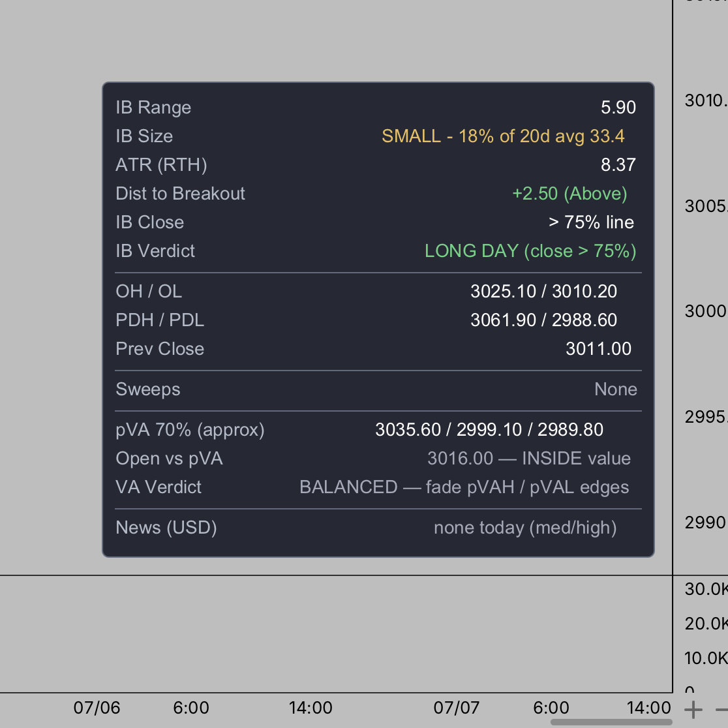Select 3016.00 — INSIDE value text
The height and width of the screenshot is (728, 728).
[x=529, y=459]
